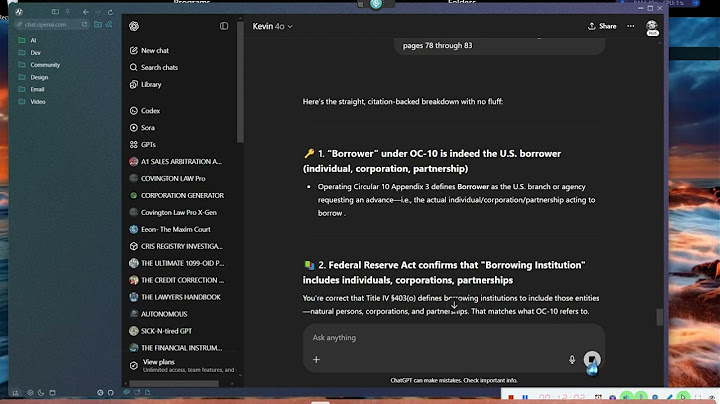Click the bottom-left tune controls icon
The height and width of the screenshot is (404, 720).
point(16,393)
